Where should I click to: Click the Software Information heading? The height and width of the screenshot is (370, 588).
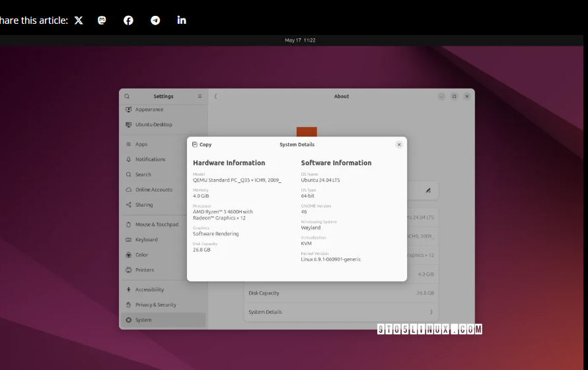[x=336, y=163]
